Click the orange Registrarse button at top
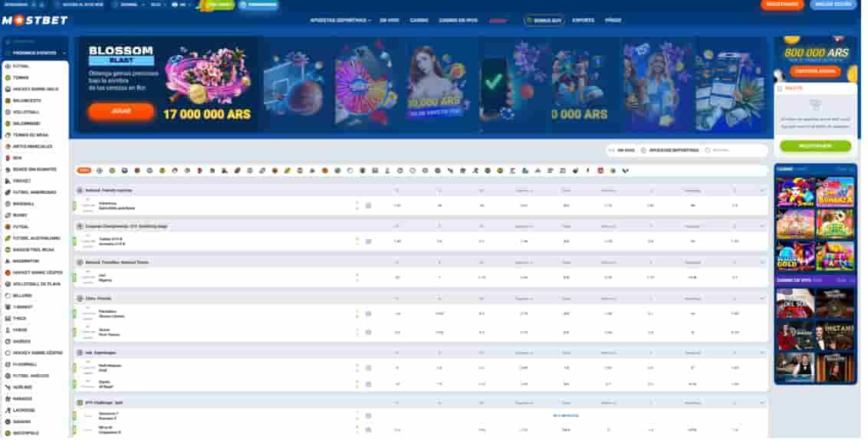 coord(782,5)
